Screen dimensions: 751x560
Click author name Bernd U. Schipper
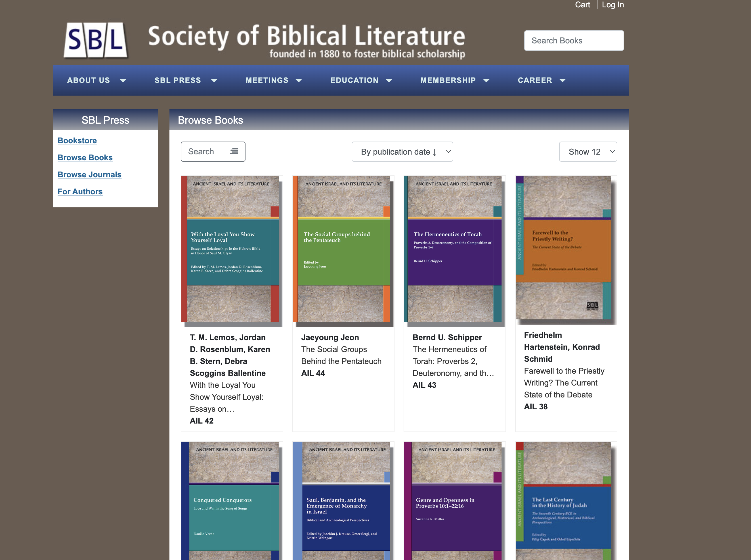(447, 337)
